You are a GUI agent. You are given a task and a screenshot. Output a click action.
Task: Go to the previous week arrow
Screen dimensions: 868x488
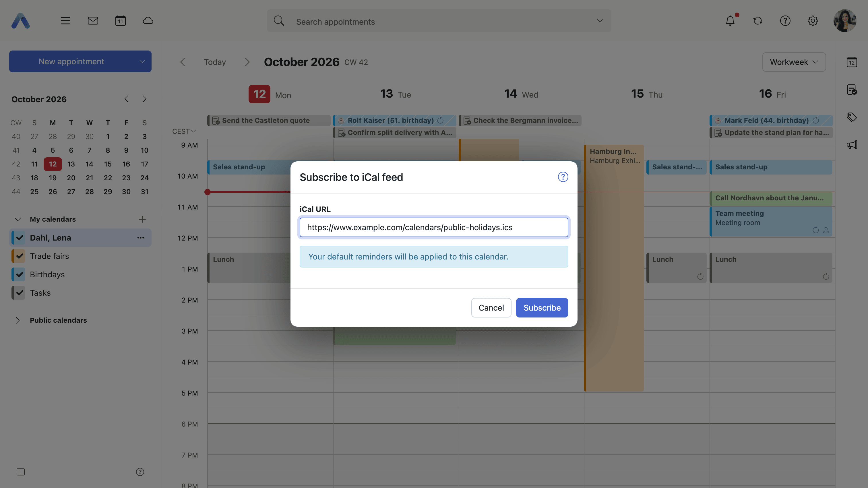click(x=183, y=62)
